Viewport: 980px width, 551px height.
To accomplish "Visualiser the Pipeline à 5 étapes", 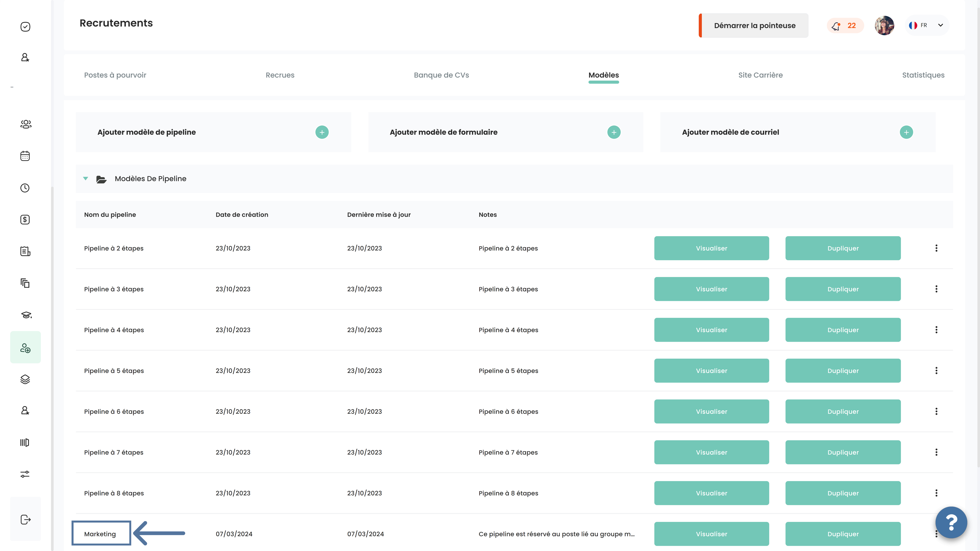I will click(711, 371).
